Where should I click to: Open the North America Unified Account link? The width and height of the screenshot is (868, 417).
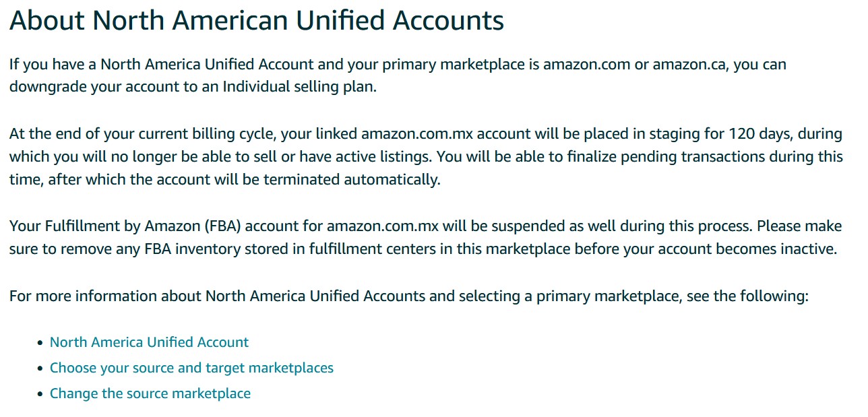pos(149,342)
